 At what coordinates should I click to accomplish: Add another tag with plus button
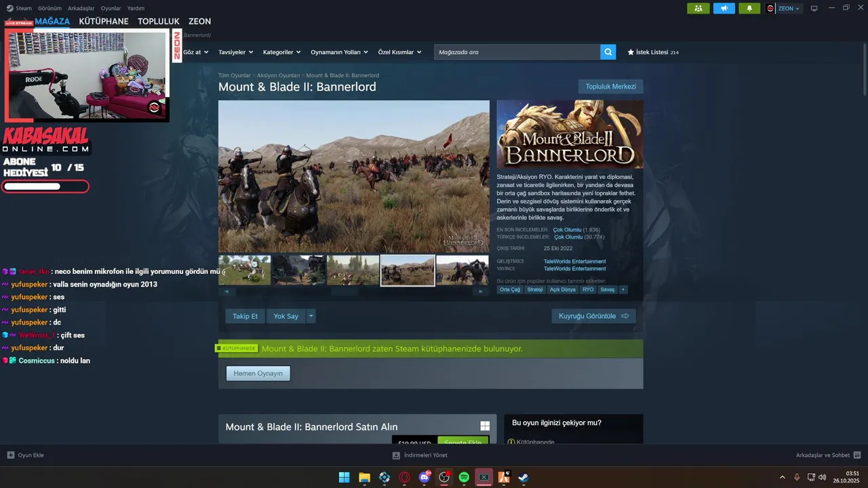[x=623, y=289]
